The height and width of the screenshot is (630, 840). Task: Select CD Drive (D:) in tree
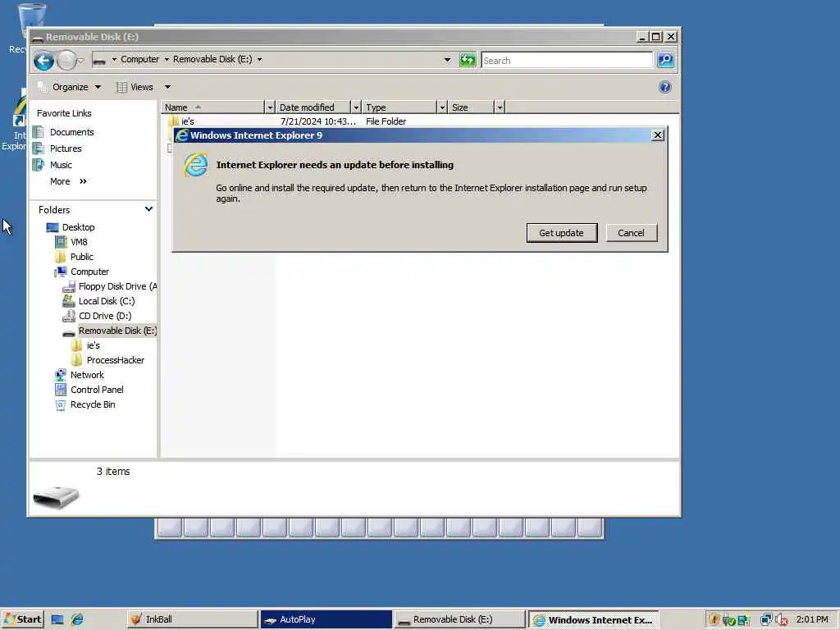[105, 316]
